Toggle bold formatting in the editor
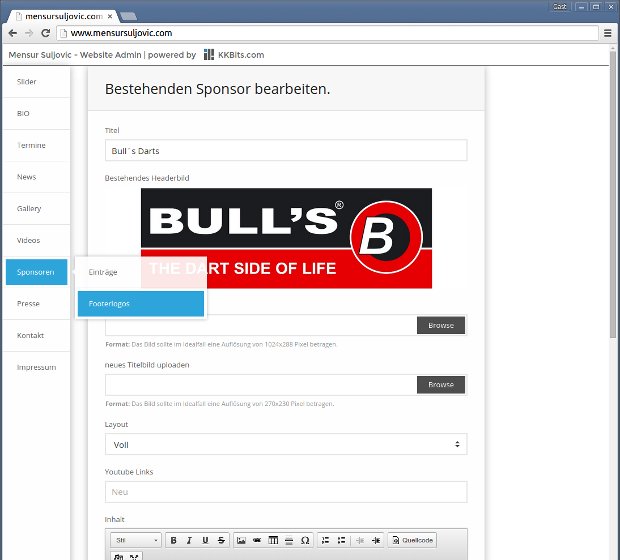620x560 pixels. click(173, 540)
